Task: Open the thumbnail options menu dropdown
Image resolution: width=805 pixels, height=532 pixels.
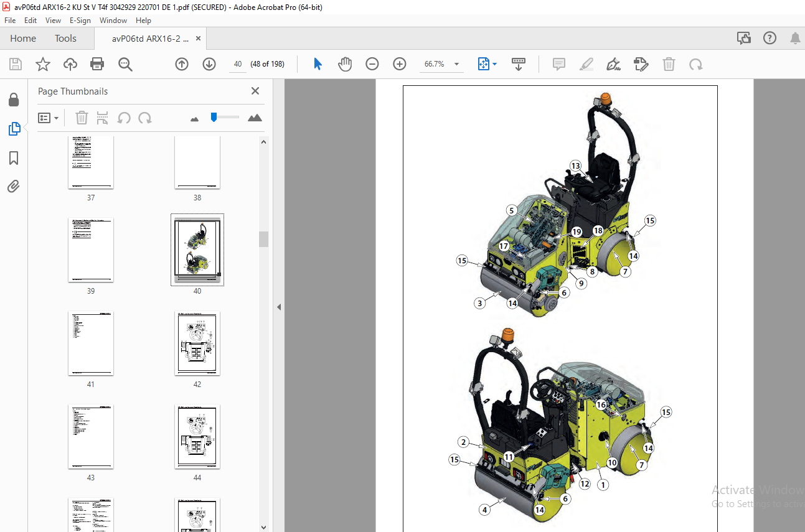Action: pyautogui.click(x=48, y=118)
